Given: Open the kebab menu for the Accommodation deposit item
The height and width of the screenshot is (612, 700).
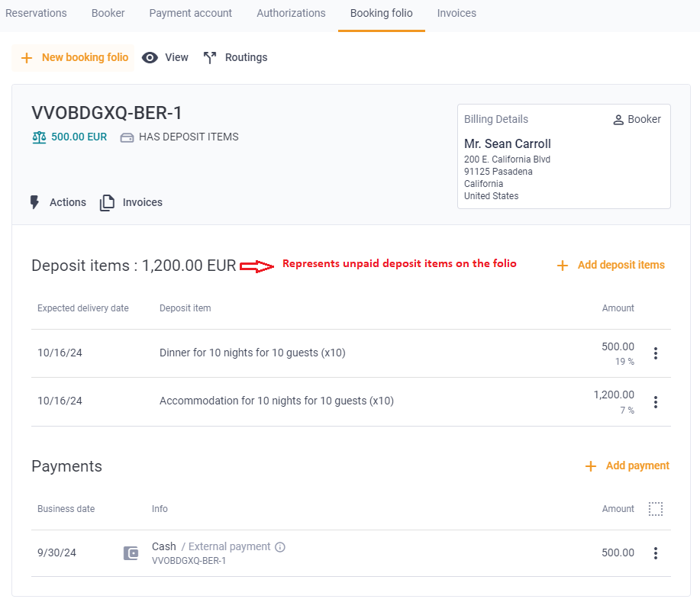Looking at the screenshot, I should coord(655,401).
